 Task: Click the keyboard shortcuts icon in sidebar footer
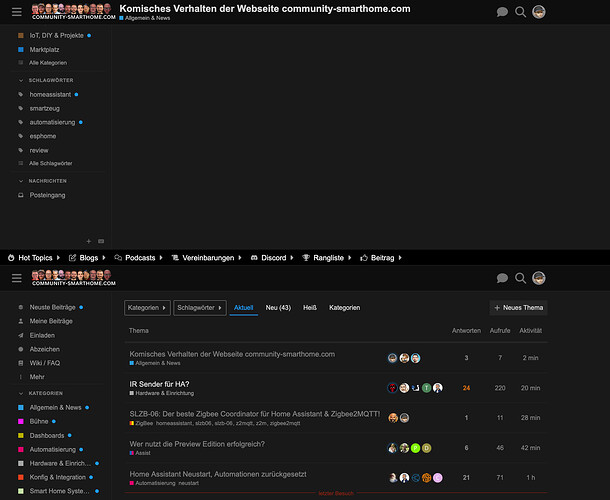click(x=101, y=241)
